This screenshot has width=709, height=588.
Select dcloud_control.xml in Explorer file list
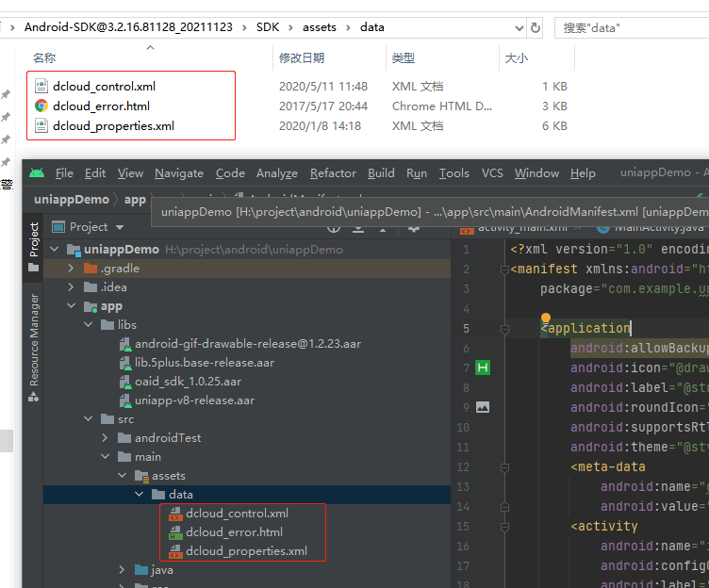click(x=104, y=87)
